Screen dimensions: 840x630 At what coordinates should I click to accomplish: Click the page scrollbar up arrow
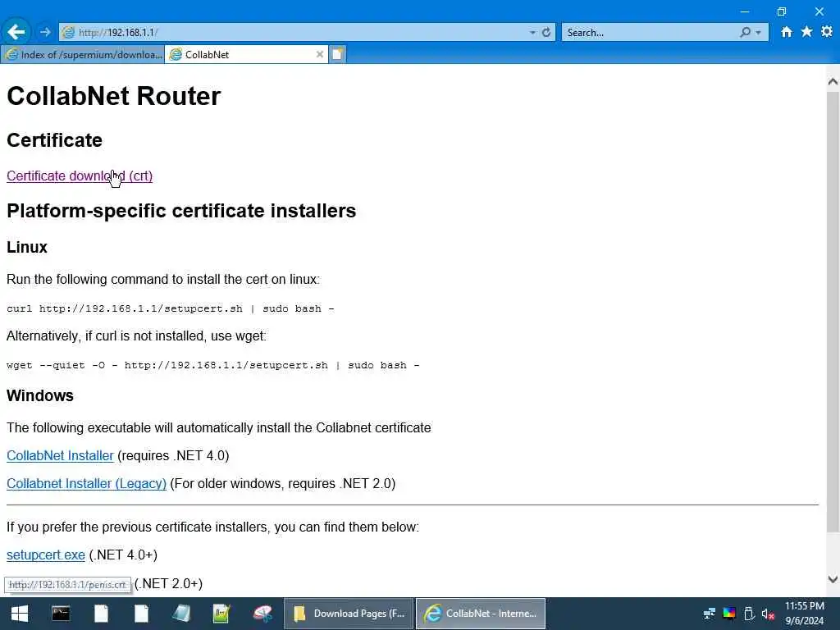click(x=833, y=81)
